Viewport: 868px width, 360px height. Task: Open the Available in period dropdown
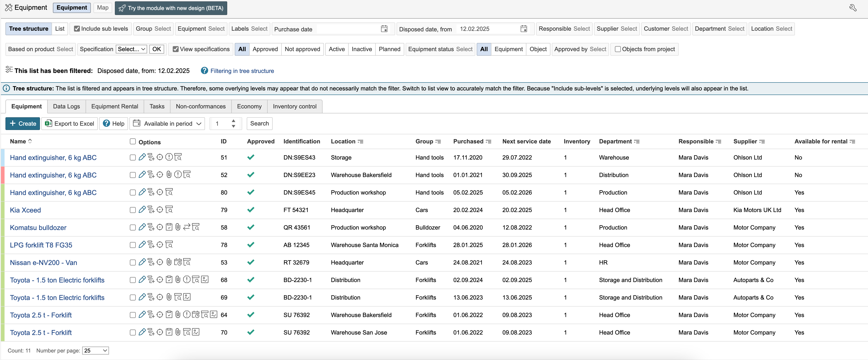168,123
